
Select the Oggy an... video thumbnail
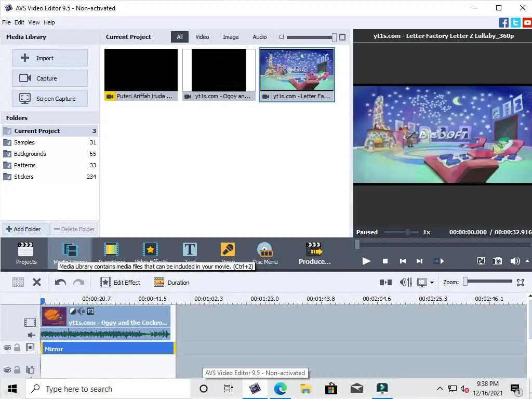(x=219, y=75)
